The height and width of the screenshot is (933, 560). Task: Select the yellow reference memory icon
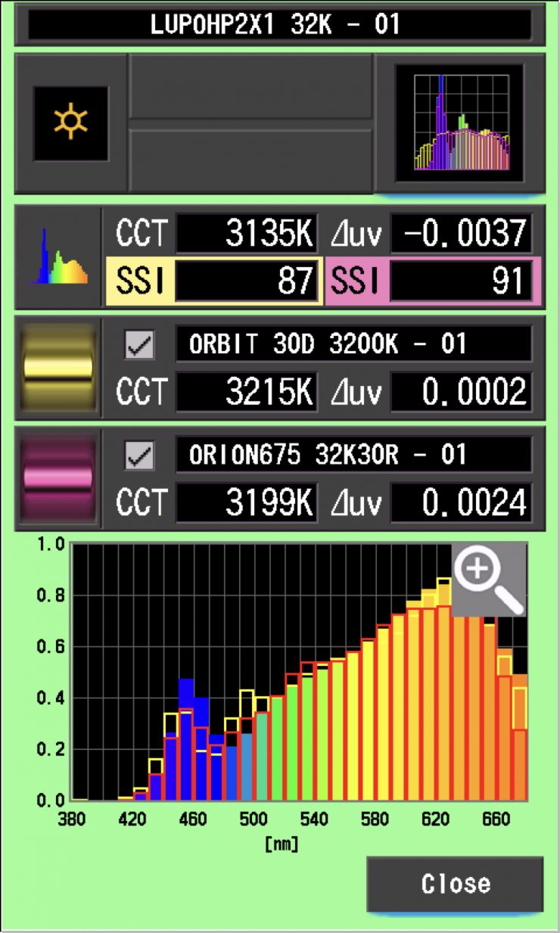[x=59, y=368]
